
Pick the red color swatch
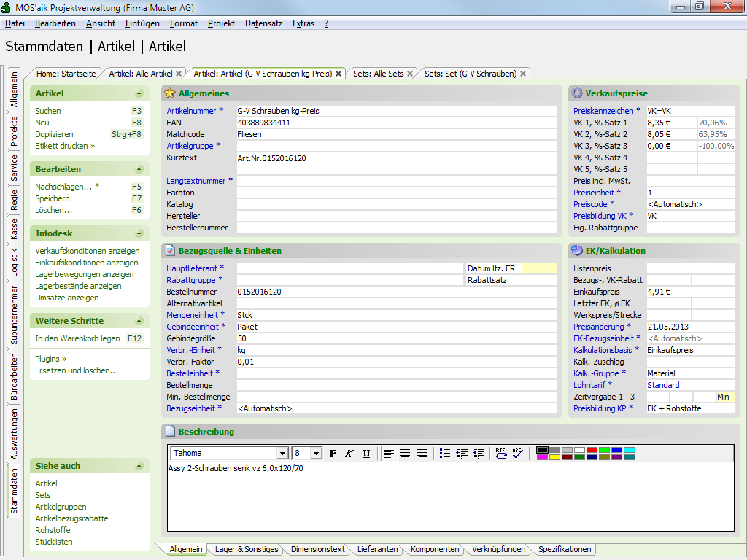click(592, 450)
